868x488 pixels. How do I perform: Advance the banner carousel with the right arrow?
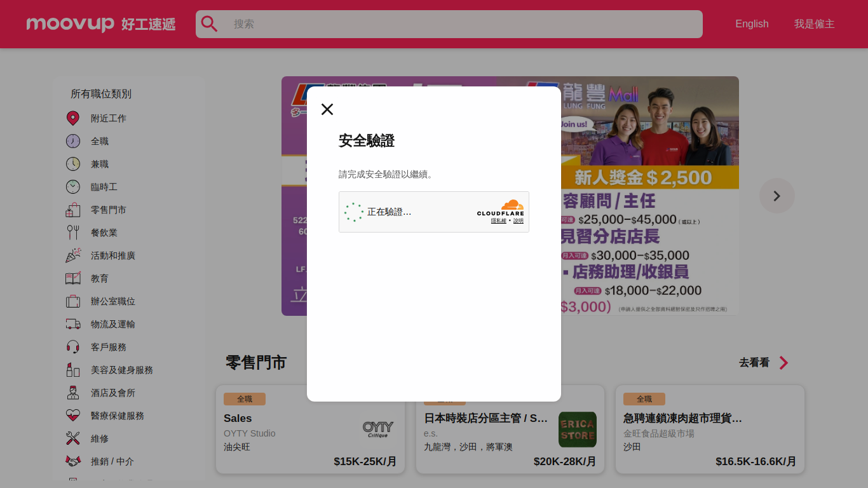click(776, 196)
